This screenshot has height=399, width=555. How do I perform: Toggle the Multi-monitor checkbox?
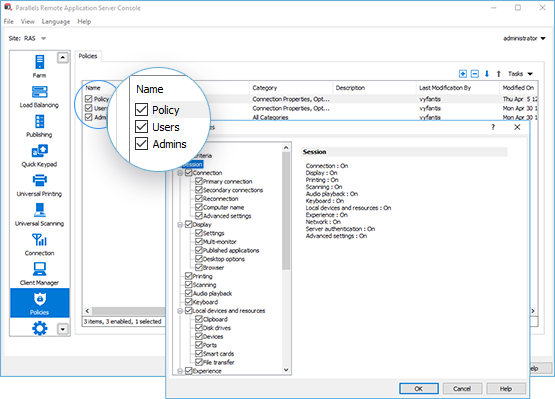point(199,241)
